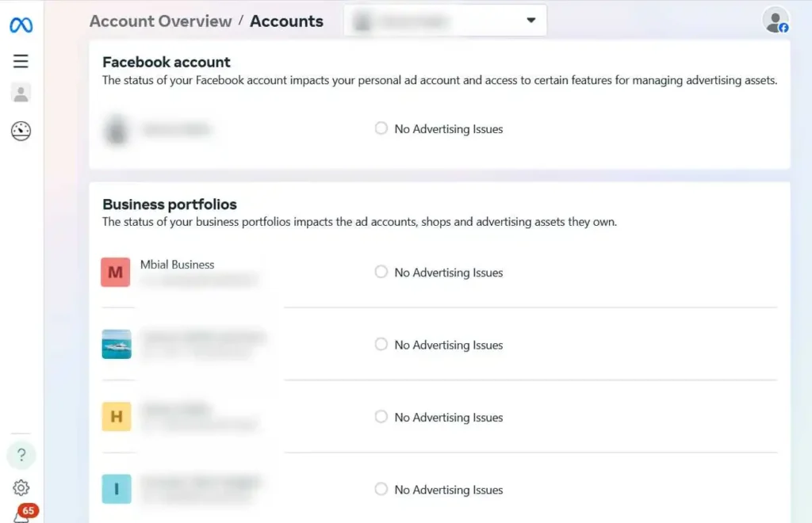Click the Business portfolios heading
812x523 pixels.
[x=170, y=204]
